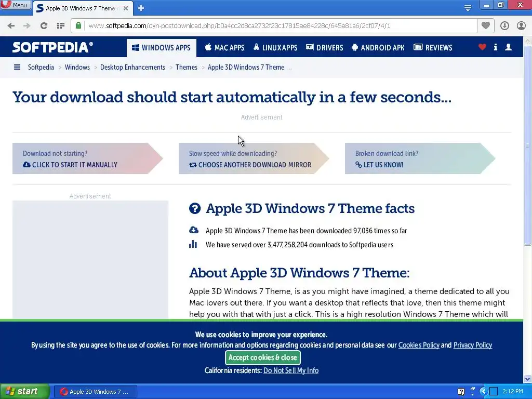Click scrollbar down arrow
Viewport: 532px width, 399px height.
[x=527, y=379]
